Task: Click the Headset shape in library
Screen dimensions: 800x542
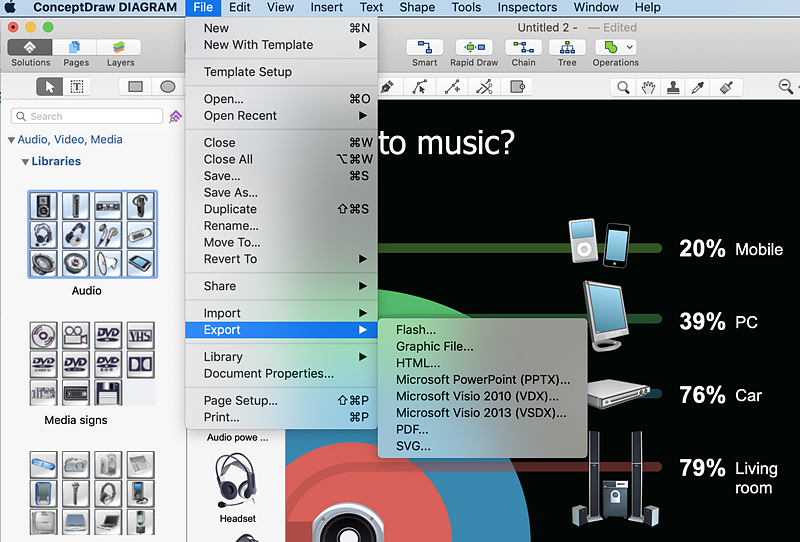Action: 236,481
